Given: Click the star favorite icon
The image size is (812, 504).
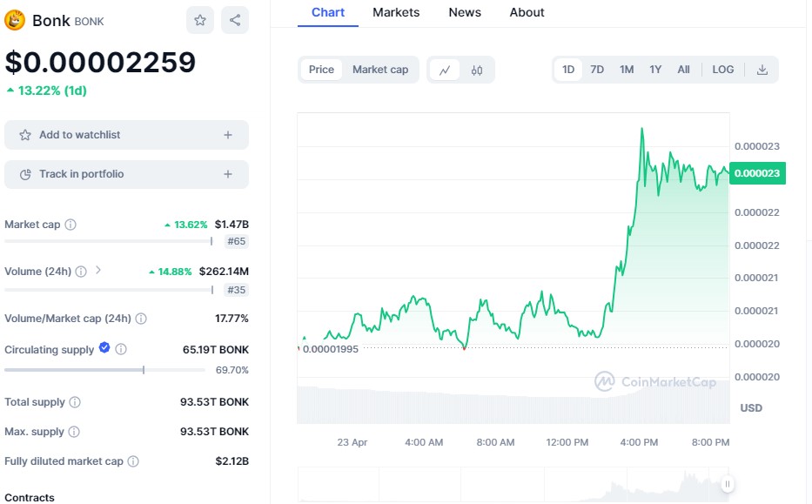Looking at the screenshot, I should coord(200,20).
